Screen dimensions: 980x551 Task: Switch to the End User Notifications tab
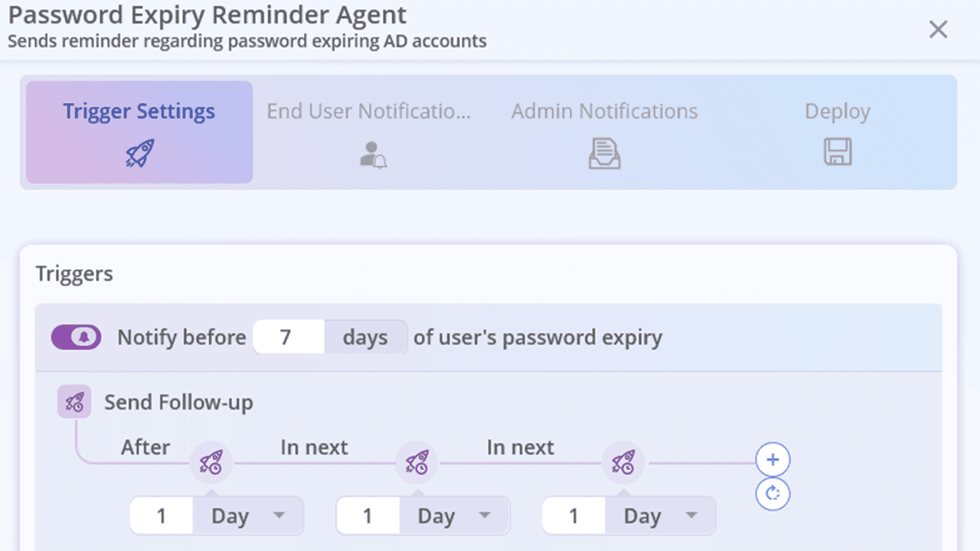click(370, 111)
